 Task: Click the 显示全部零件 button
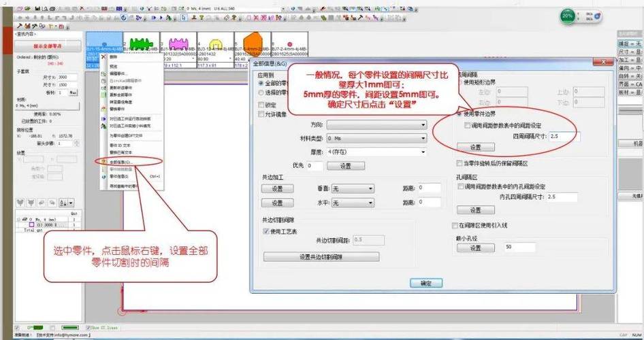click(x=48, y=46)
